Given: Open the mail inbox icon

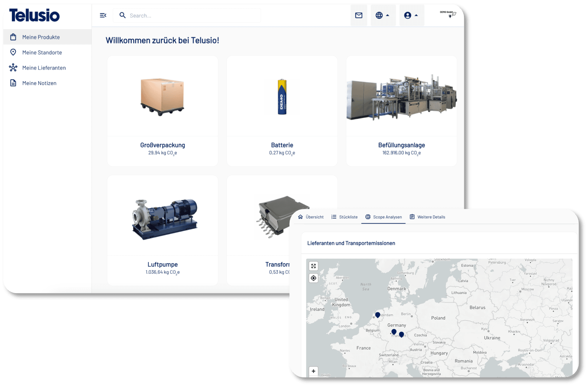Looking at the screenshot, I should (359, 15).
